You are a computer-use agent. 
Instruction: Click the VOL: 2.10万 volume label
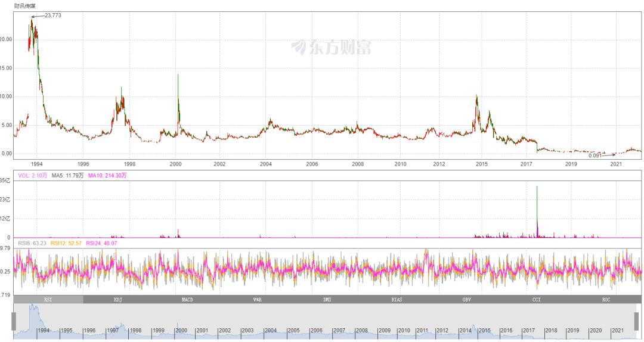pyautogui.click(x=32, y=175)
